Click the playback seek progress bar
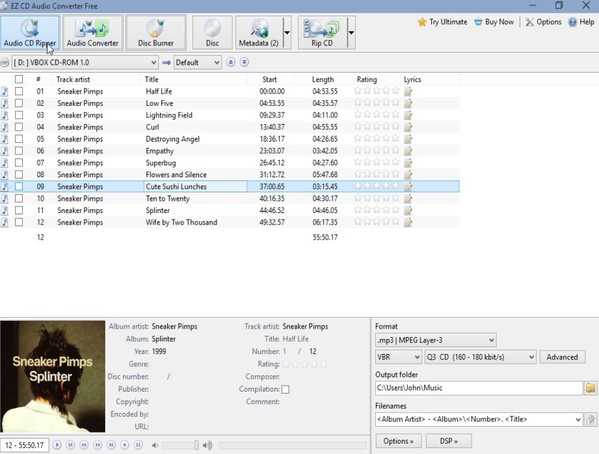Image resolution: width=599 pixels, height=454 pixels. click(293, 445)
